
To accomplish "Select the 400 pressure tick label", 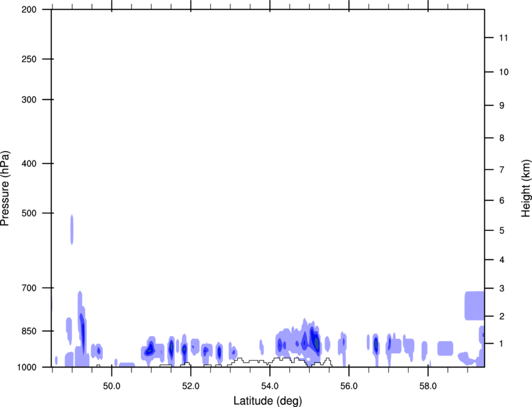I will point(29,163).
